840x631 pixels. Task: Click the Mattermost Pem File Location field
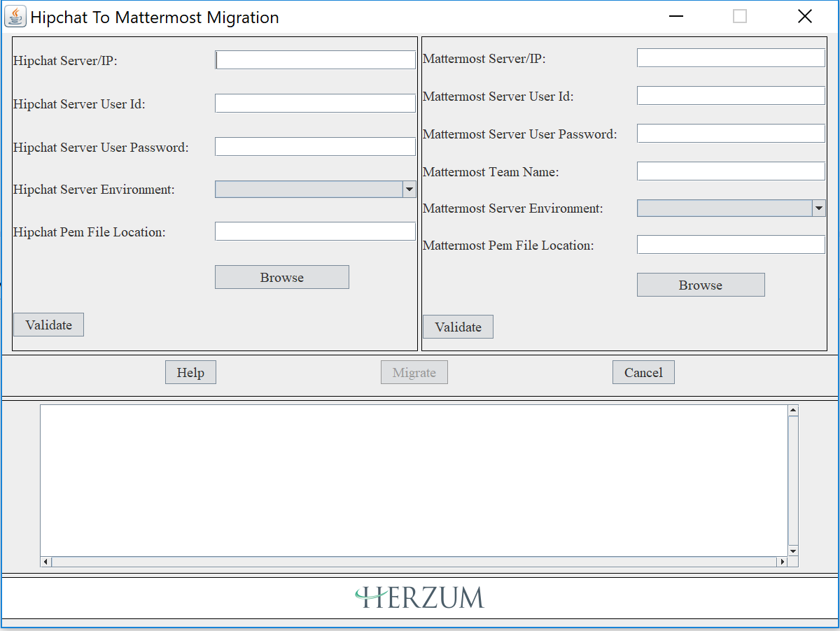[731, 245]
